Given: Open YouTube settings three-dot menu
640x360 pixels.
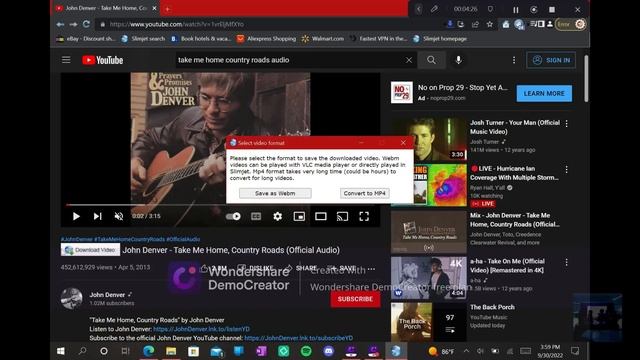Looking at the screenshot, I should pos(514,60).
